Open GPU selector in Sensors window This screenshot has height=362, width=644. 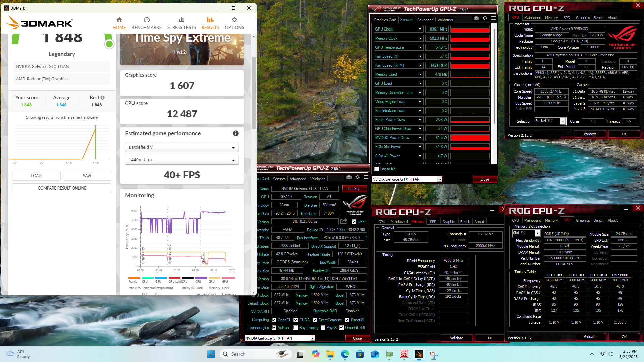(407, 179)
